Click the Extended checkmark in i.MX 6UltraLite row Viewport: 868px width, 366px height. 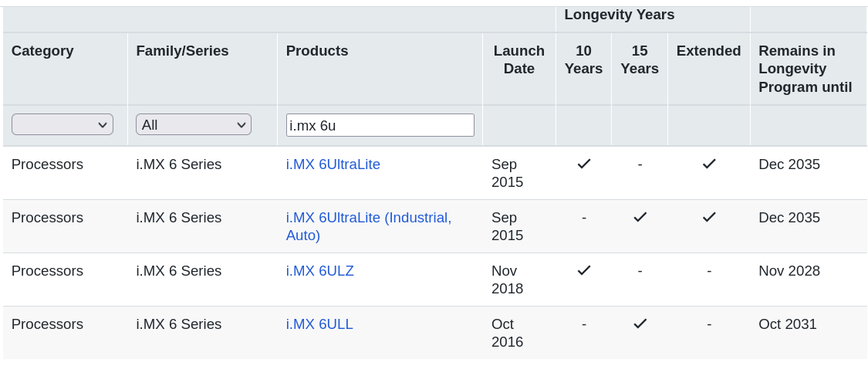click(x=709, y=164)
